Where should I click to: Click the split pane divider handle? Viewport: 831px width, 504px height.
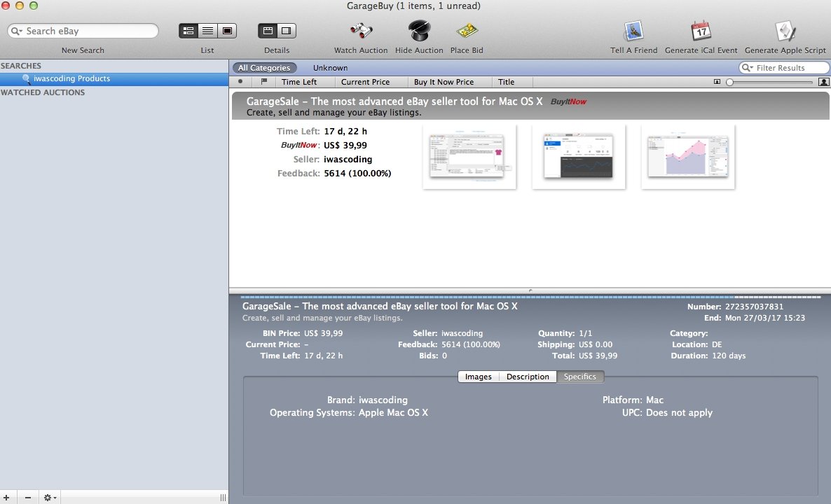pyautogui.click(x=530, y=290)
